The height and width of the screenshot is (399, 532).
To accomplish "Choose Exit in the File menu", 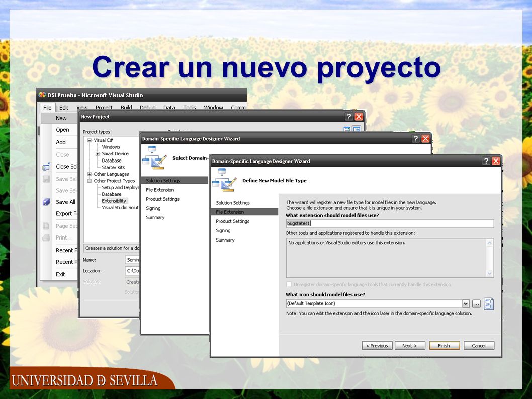I will coord(60,274).
